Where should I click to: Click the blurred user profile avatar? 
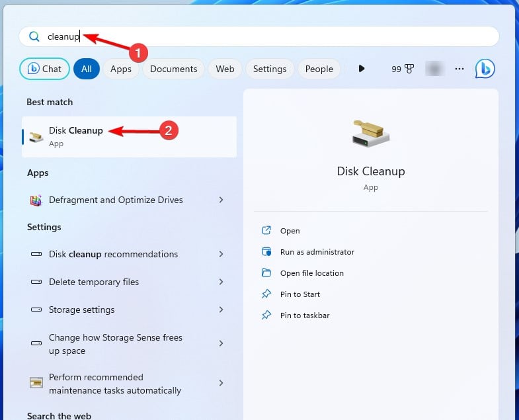[x=434, y=69]
